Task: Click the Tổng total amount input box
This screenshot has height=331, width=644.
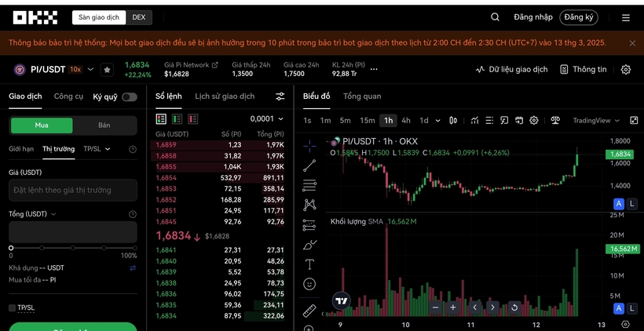Action: coord(73,232)
